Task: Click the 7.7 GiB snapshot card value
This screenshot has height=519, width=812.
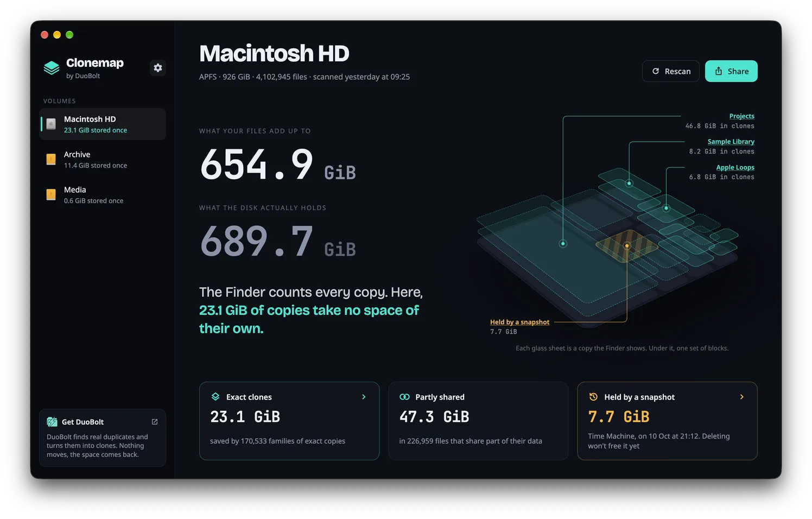Action: click(x=619, y=417)
